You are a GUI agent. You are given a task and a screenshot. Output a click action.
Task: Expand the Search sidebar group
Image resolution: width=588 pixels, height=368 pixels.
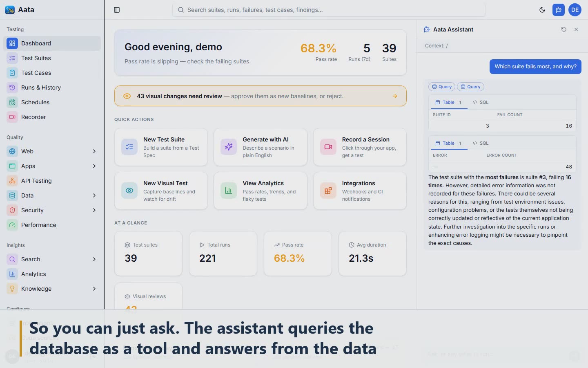coord(52,259)
